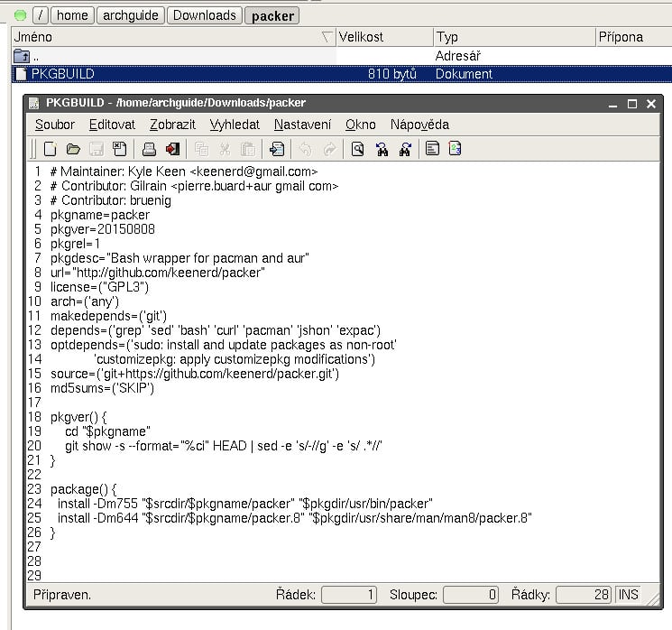This screenshot has width=672, height=630.
Task: Click the go-to-line icon with the blue arrow
Action: (277, 149)
